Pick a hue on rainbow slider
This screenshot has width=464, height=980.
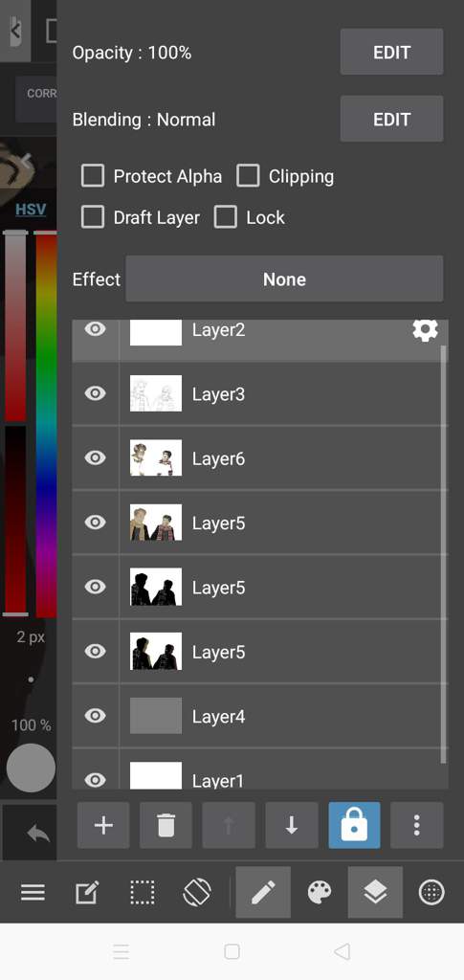pyautogui.click(x=46, y=424)
